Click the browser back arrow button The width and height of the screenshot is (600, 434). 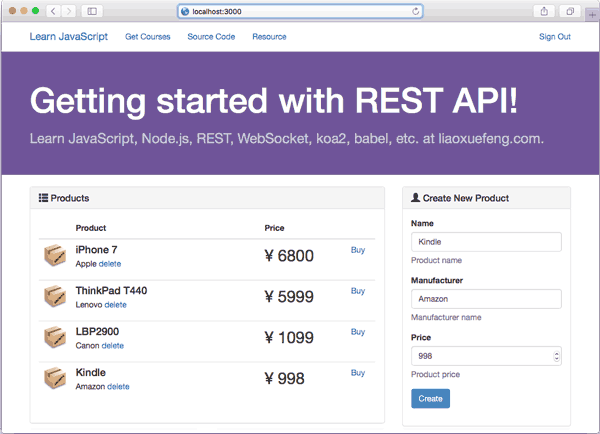(x=54, y=10)
